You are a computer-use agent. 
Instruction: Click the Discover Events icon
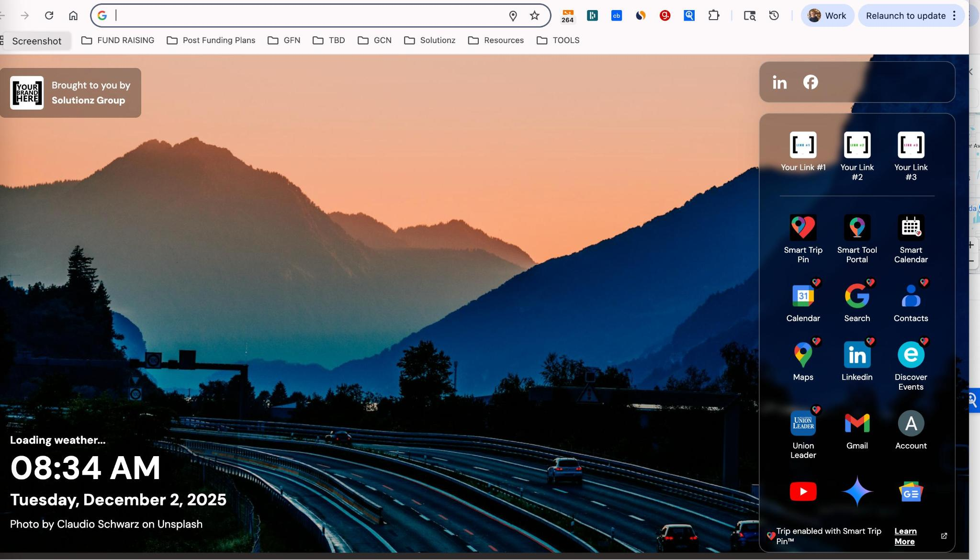(910, 355)
